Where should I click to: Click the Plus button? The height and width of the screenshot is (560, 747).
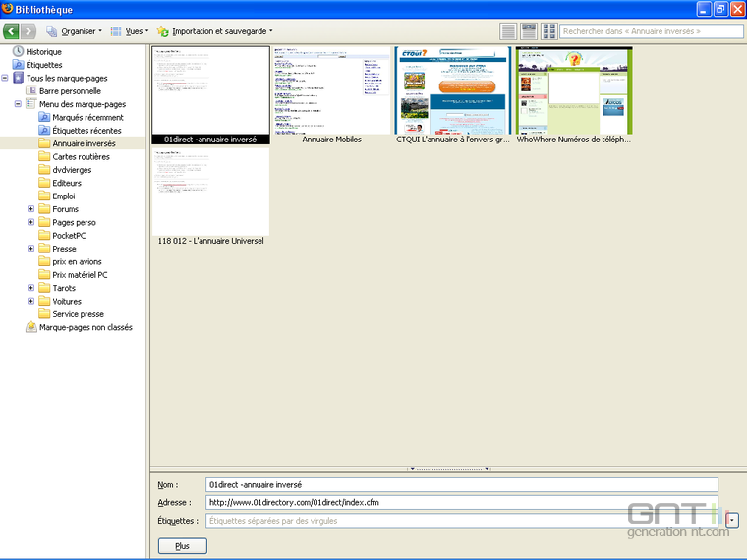(x=183, y=545)
